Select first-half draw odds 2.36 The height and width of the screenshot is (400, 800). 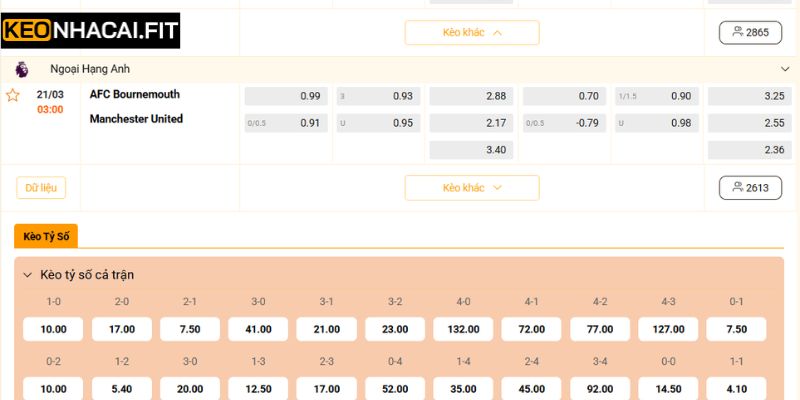[750, 150]
